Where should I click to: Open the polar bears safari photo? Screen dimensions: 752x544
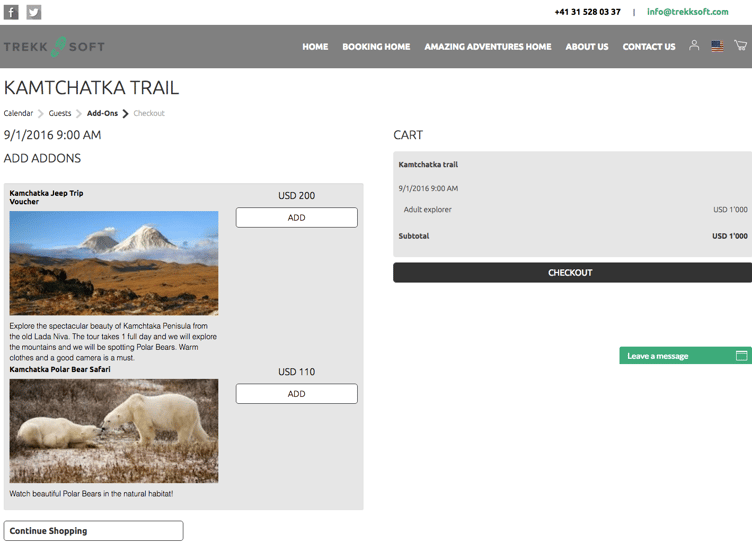tap(114, 431)
